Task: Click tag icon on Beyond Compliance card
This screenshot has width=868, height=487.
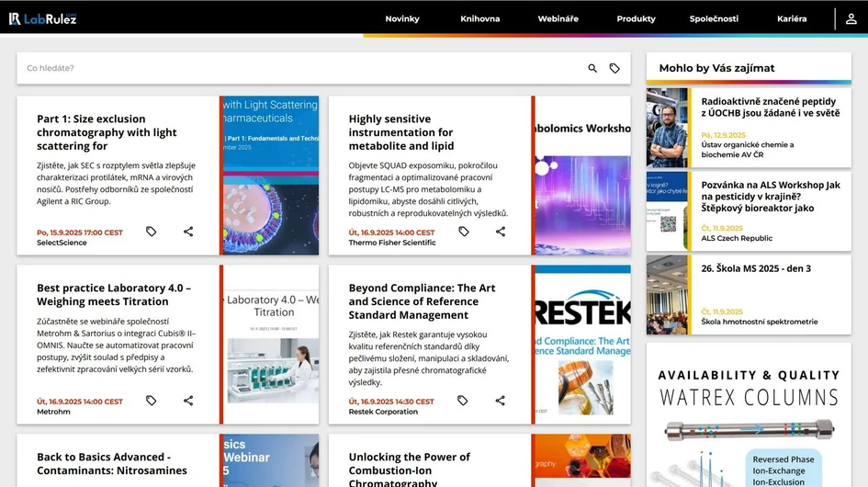Action: [463, 401]
